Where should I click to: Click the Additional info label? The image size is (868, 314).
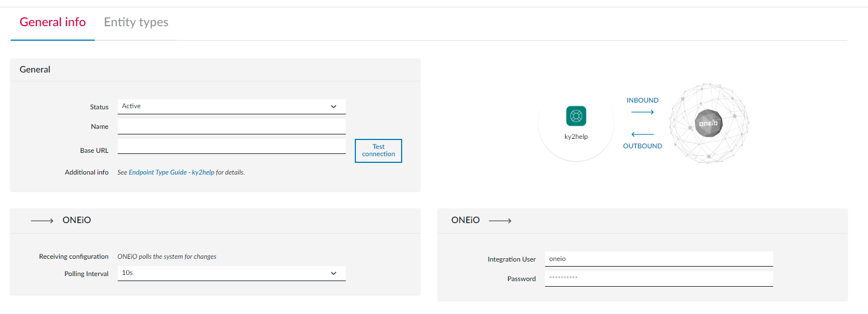pyautogui.click(x=86, y=172)
